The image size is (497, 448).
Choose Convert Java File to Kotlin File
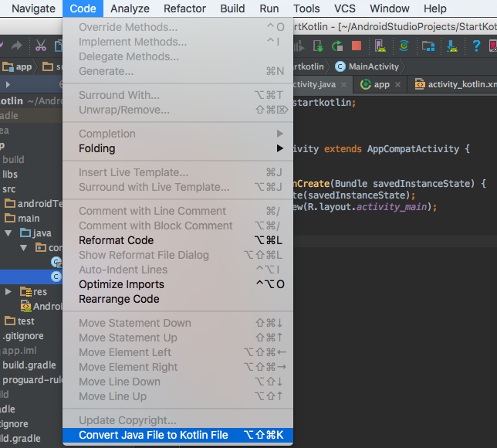click(177, 435)
